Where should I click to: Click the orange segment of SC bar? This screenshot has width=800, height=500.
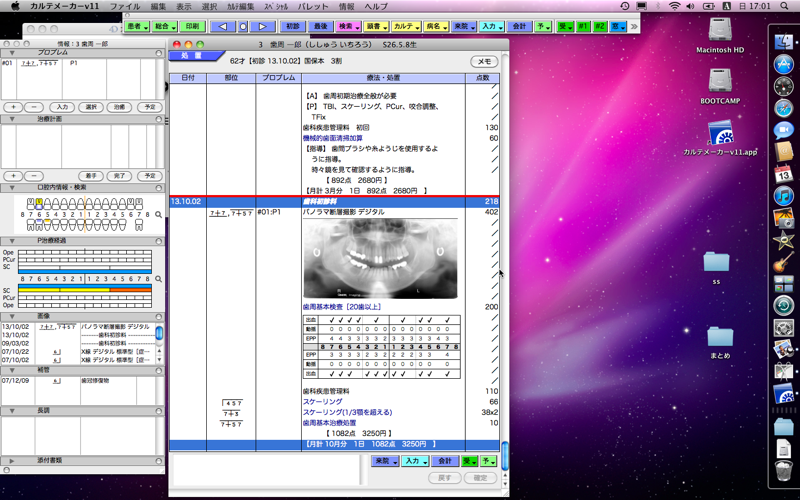[x=135, y=290]
